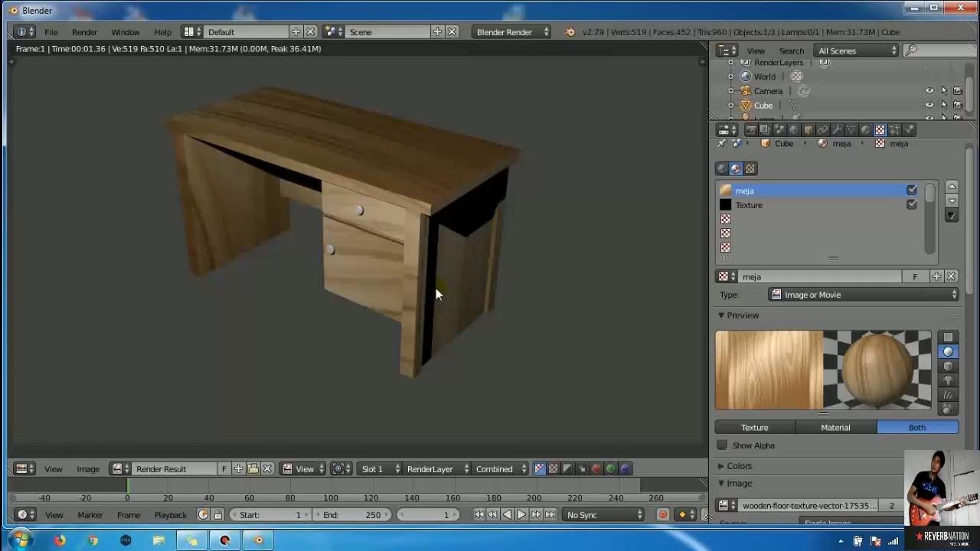Switch to the Object cube properties tab

(x=808, y=130)
